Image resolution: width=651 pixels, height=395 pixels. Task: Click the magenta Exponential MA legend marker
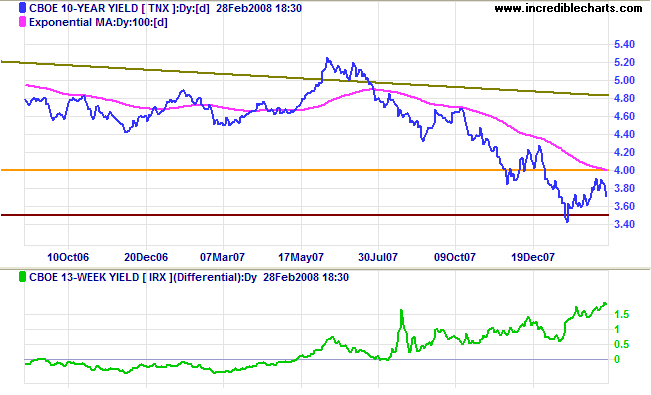click(22, 22)
